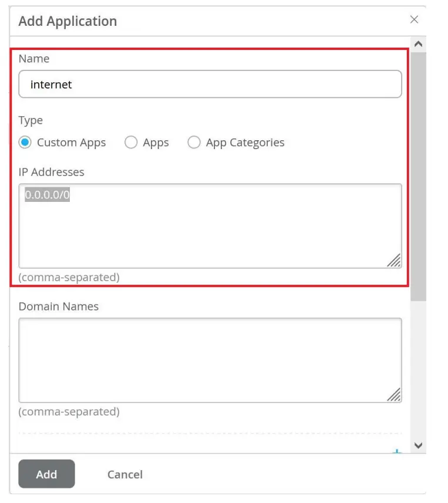
Task: Click the scrollbar track below the thumb
Action: pyautogui.click(x=418, y=370)
